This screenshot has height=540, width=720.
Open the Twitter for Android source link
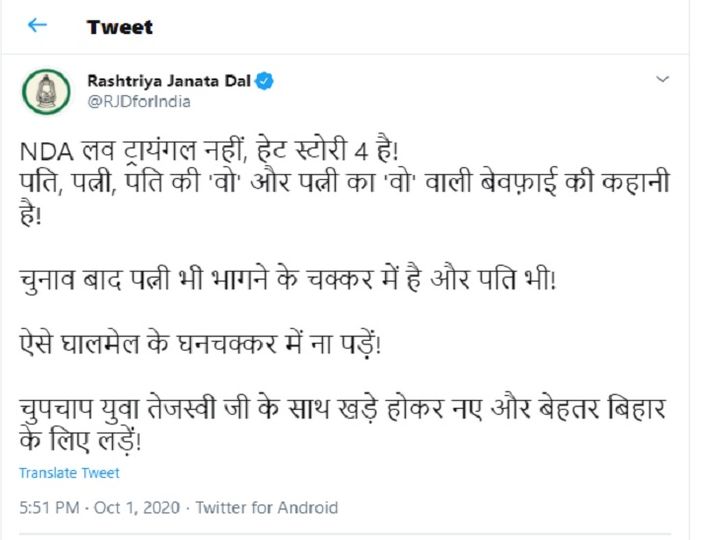point(267,507)
